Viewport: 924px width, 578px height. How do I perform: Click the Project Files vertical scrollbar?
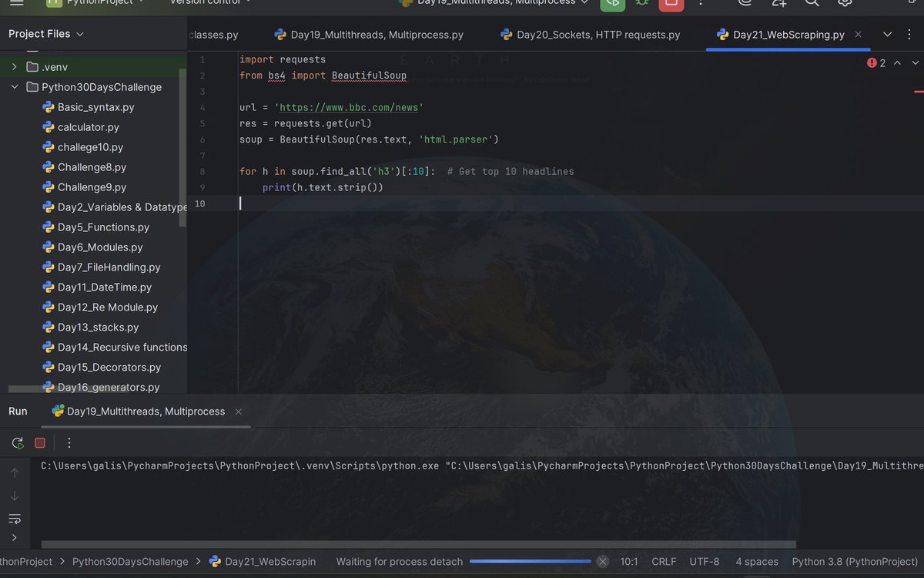[x=182, y=148]
